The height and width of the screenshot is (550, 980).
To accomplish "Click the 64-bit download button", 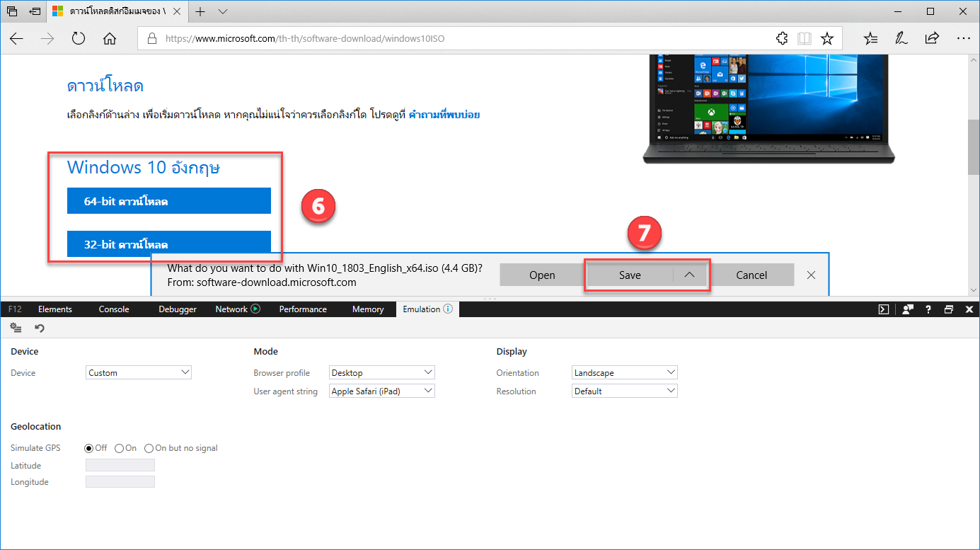I will pos(169,201).
